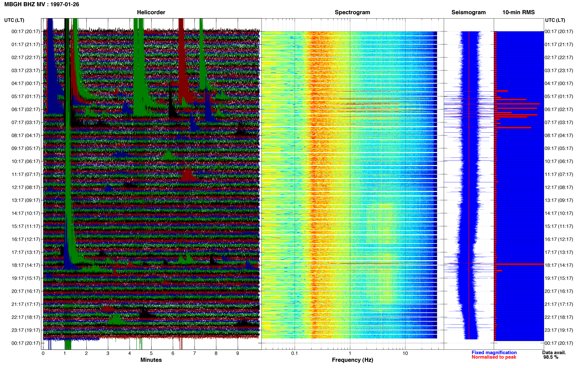
Task: Click the 'Data avail.' label
Action: pos(554,352)
